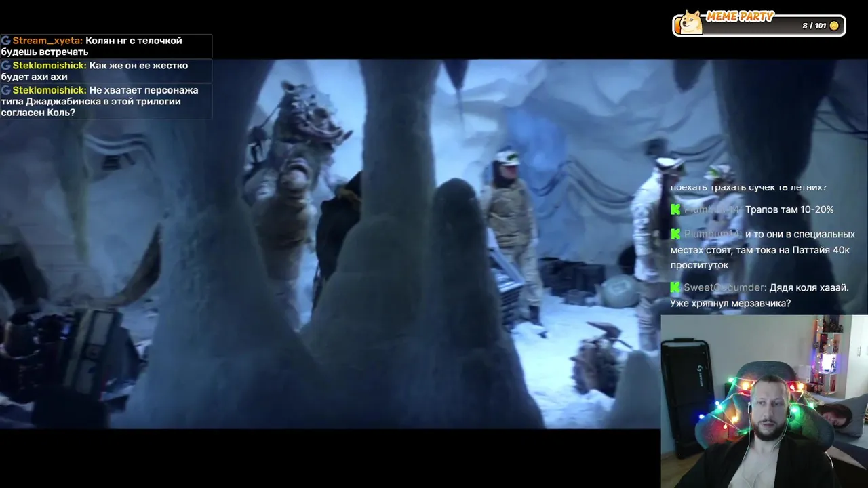Click message 'Дядя коля хааай.'
Viewport: 868px width, 488px height.
809,287
